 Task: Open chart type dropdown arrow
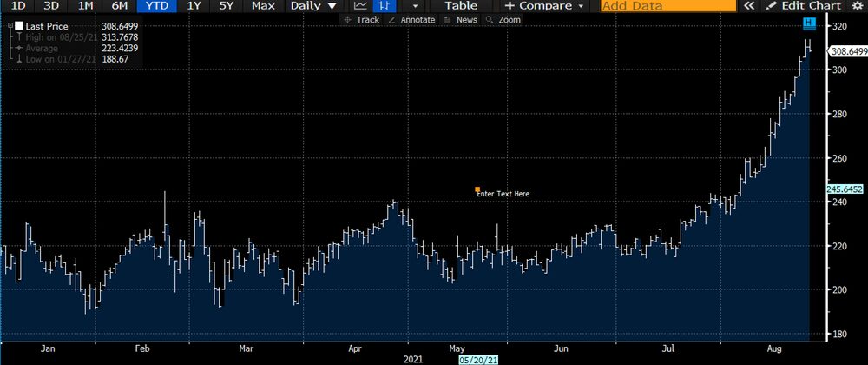pos(414,6)
